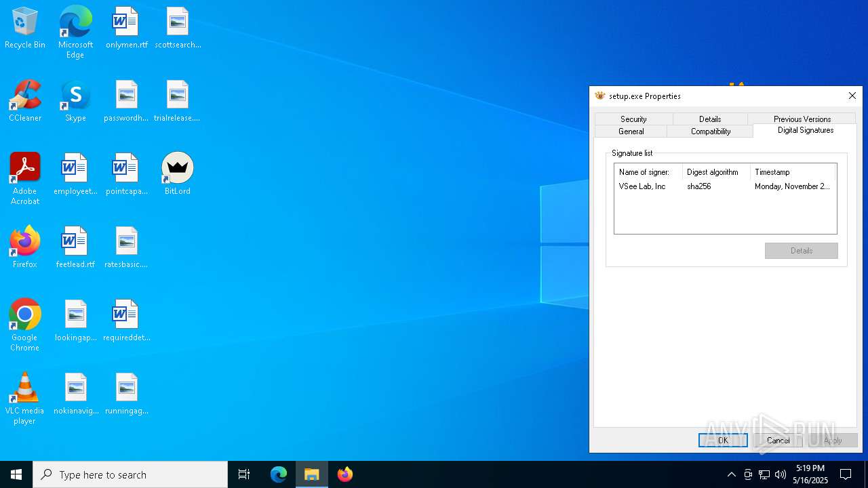Launch Firefox from the desktop shortcut
Screen dimensions: 868x488
[25, 248]
